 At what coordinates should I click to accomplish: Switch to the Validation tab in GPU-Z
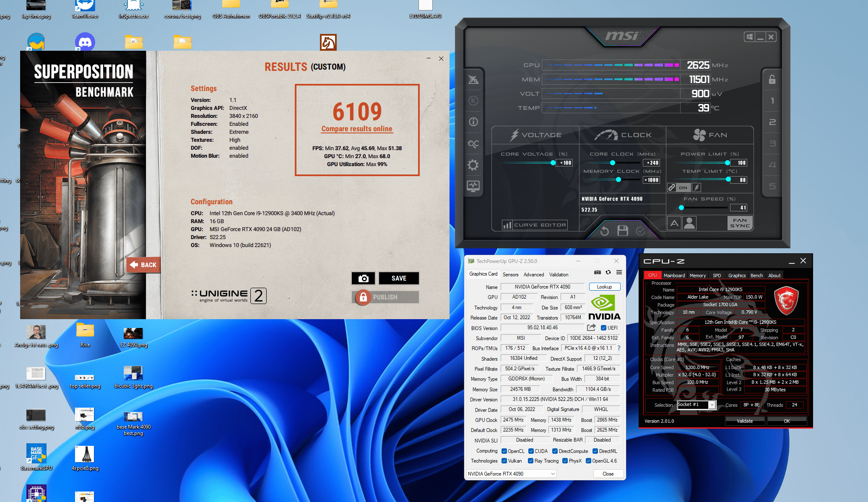coord(559,275)
